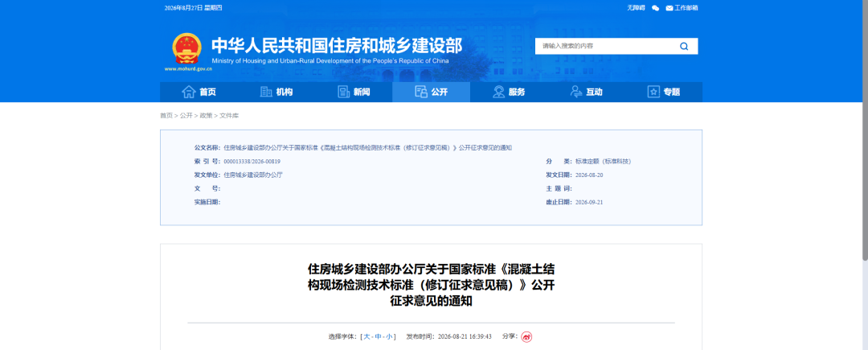Viewport: 868px width, 350px height.
Task: Click the 服务 person icon
Action: [x=499, y=92]
